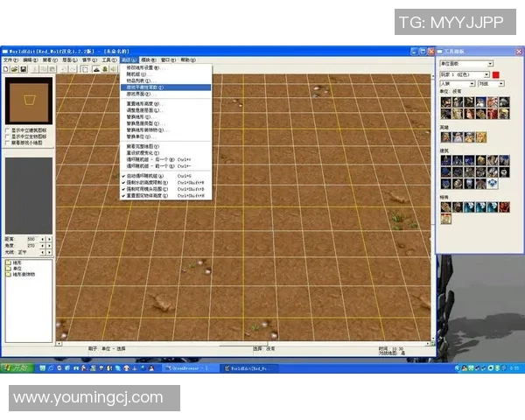Click the red player color swatch
The height and width of the screenshot is (420, 525).
point(496,74)
